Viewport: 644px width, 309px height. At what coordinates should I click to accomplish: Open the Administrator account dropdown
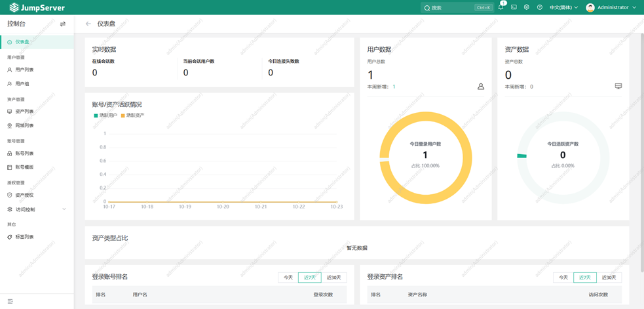pos(611,8)
